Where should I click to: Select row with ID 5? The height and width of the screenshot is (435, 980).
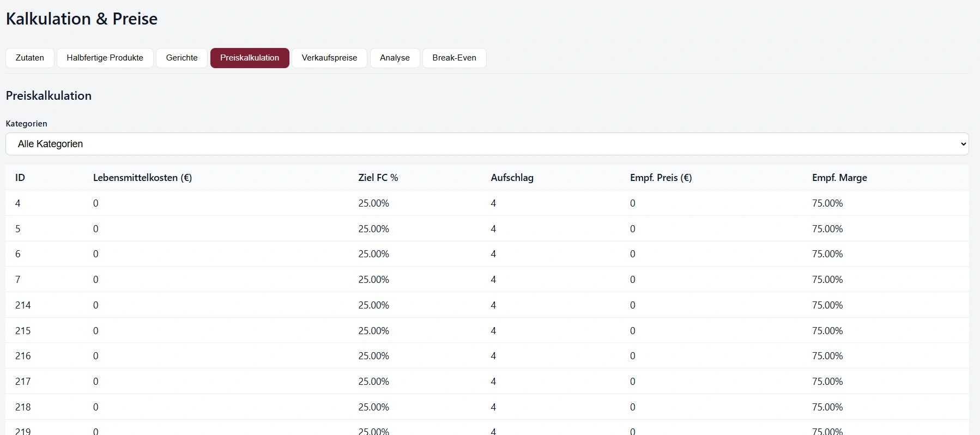487,229
